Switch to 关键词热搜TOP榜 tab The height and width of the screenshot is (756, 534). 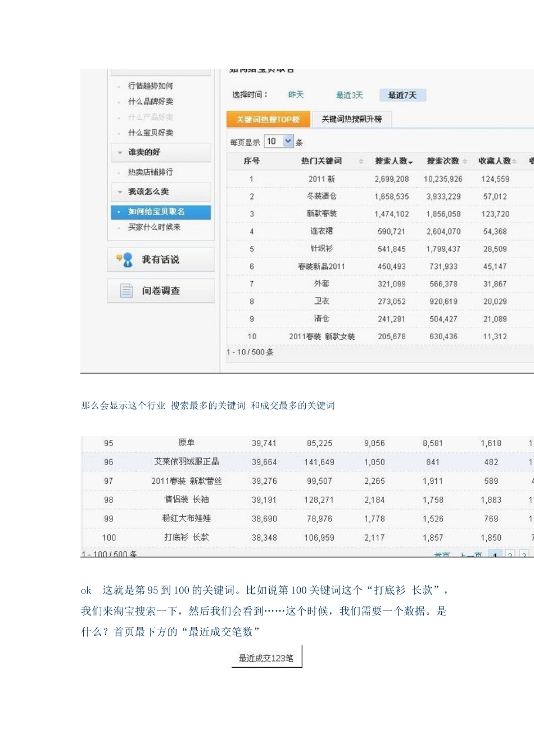click(268, 119)
